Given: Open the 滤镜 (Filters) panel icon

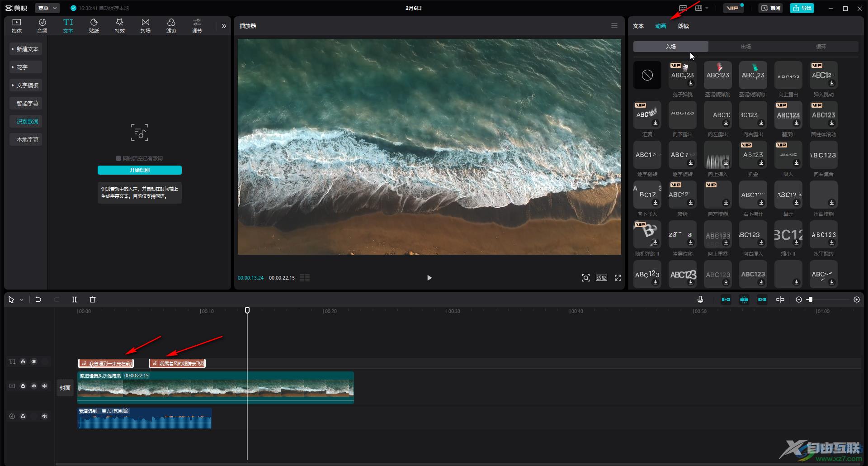Looking at the screenshot, I should pos(171,26).
